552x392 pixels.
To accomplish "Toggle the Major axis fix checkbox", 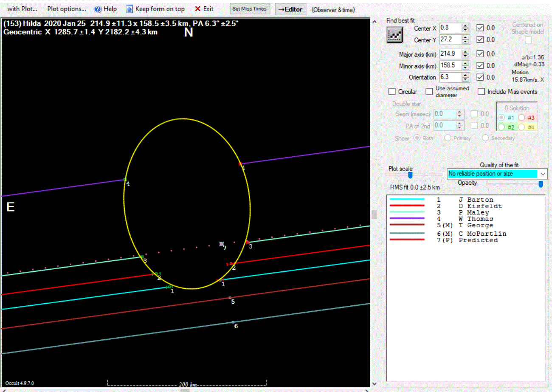I will pyautogui.click(x=480, y=54).
